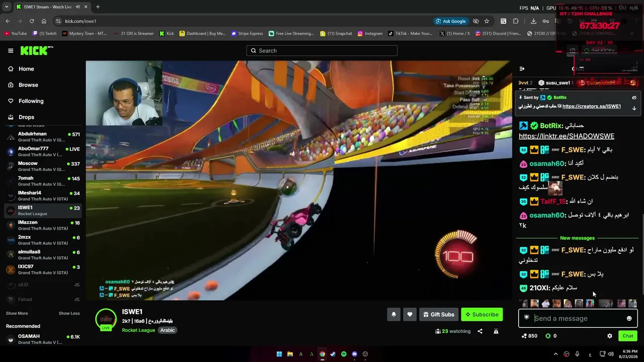
Task: Click the TaifF_15 username in chat
Action: (552, 202)
